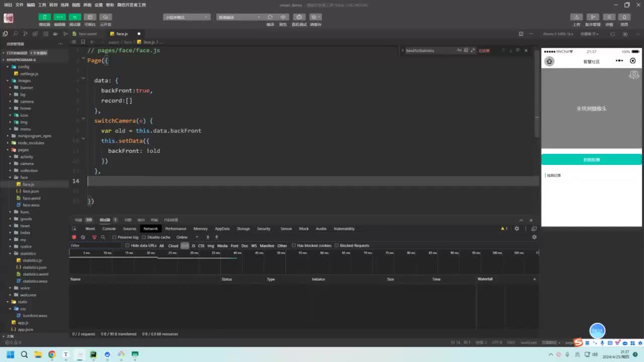Viewport: 644px width, 362px height.
Task: Open DevTools settings gear icon
Action: point(517,229)
